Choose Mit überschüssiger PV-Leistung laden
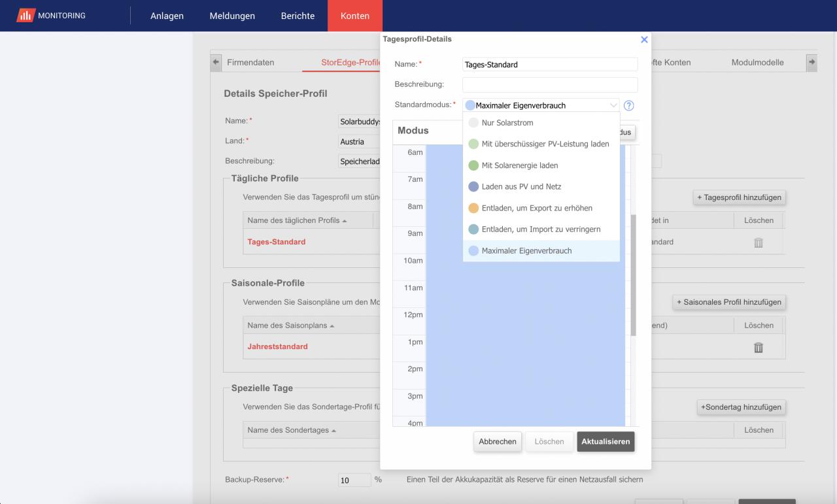Viewport: 837px width, 504px height. pos(541,144)
